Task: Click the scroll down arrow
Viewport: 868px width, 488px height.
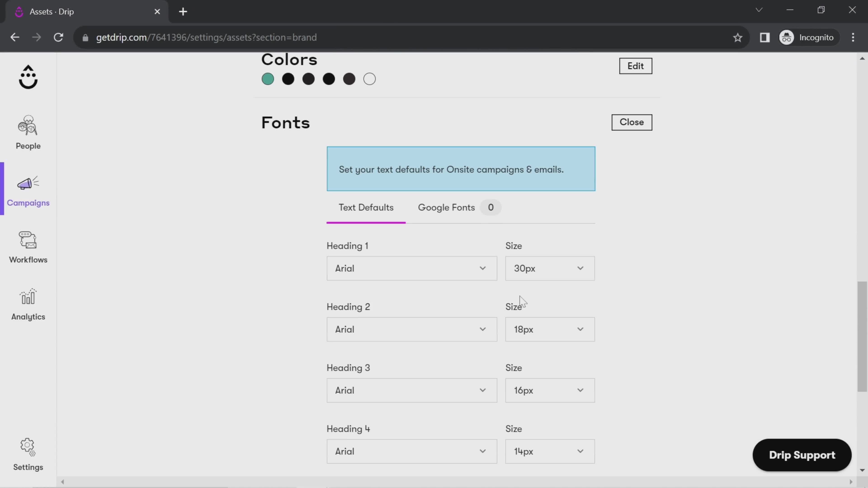Action: click(x=862, y=470)
